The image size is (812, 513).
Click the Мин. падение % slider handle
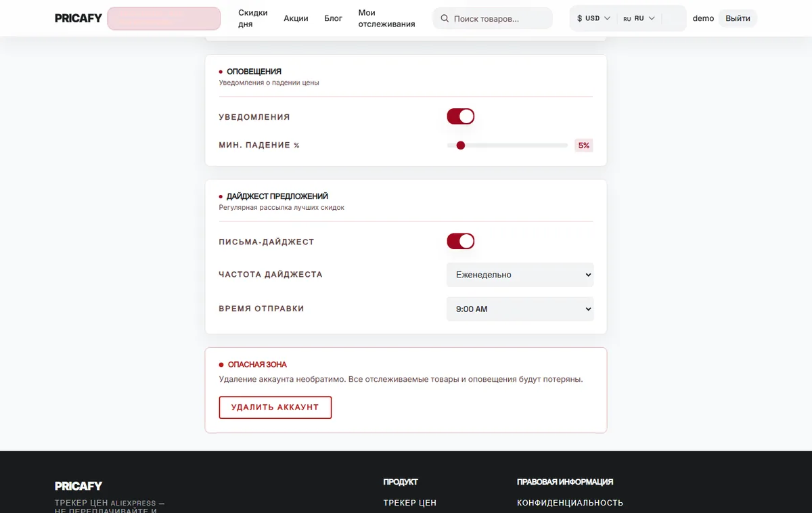(461, 145)
